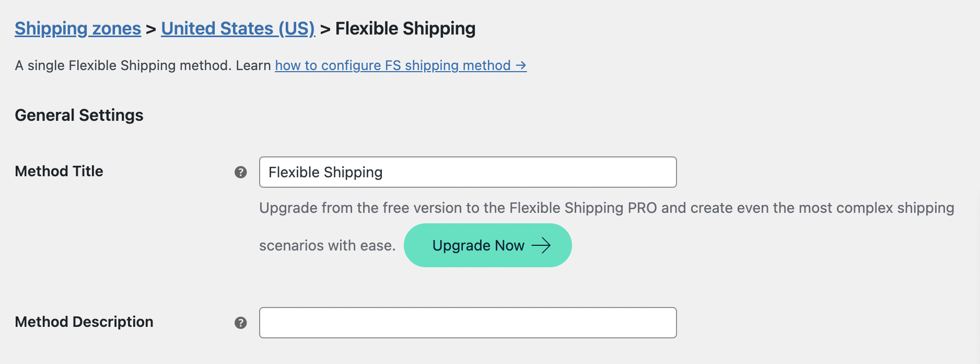Screen dimensions: 980x364
Task: Click the Method Title field label
Action: pos(59,170)
